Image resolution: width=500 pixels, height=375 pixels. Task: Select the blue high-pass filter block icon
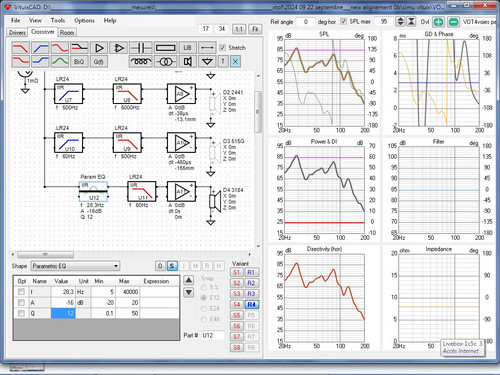(40, 48)
